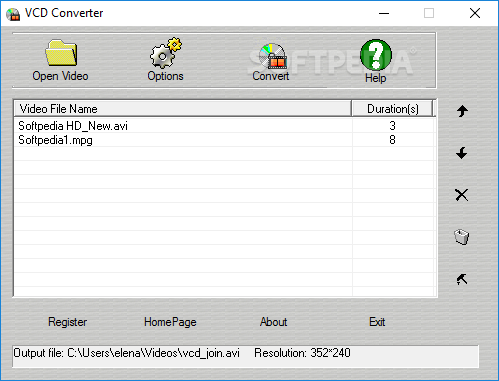Click the Video File Name column header
The width and height of the screenshot is (499, 381).
click(x=183, y=109)
